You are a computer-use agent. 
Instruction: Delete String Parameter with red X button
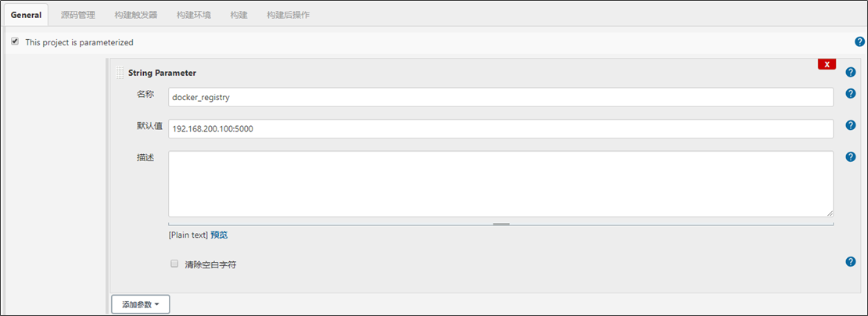click(x=827, y=64)
